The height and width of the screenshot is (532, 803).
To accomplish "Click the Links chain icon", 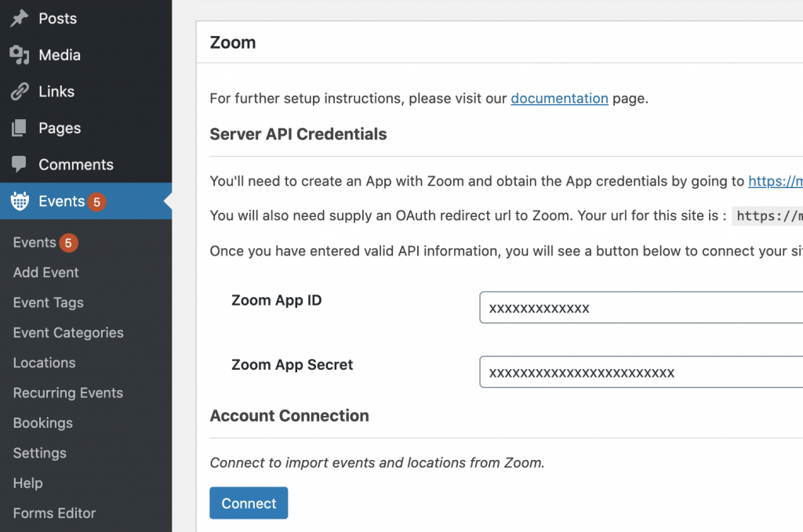I will [x=20, y=92].
